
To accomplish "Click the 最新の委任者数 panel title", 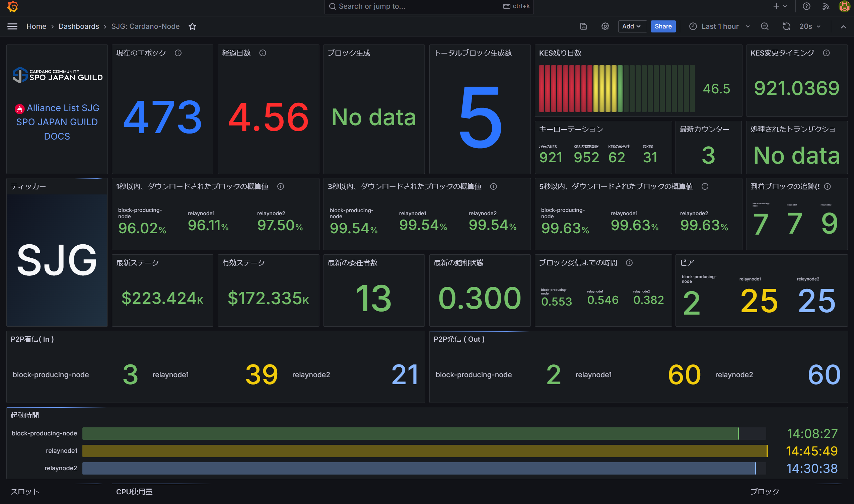I will point(352,263).
